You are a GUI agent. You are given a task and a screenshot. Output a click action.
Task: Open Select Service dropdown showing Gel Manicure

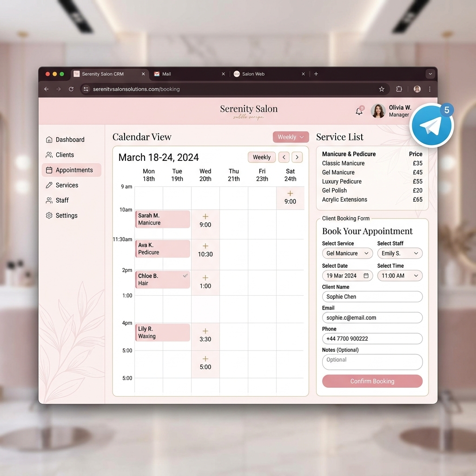tap(348, 253)
